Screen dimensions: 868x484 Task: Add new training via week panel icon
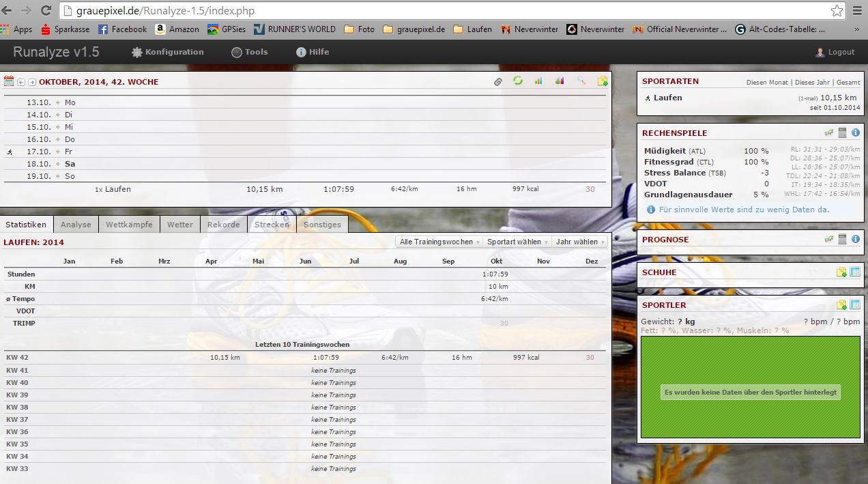click(602, 81)
